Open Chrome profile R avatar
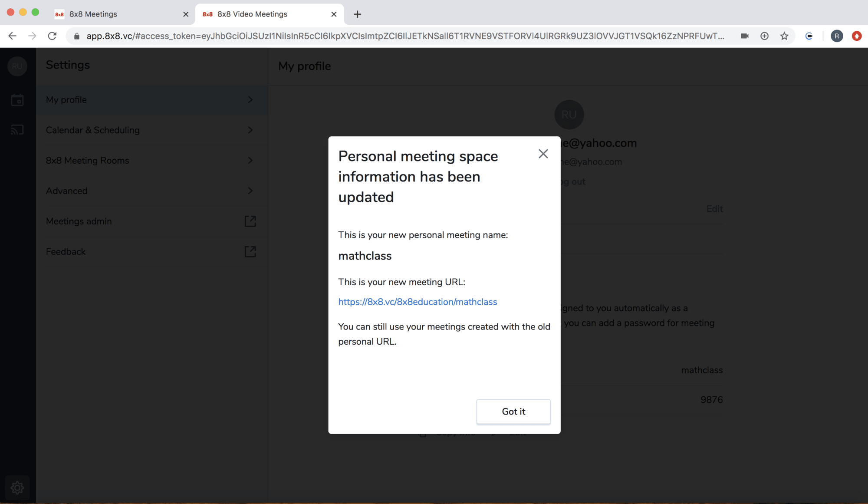Screen dimensions: 868x504 point(836,36)
